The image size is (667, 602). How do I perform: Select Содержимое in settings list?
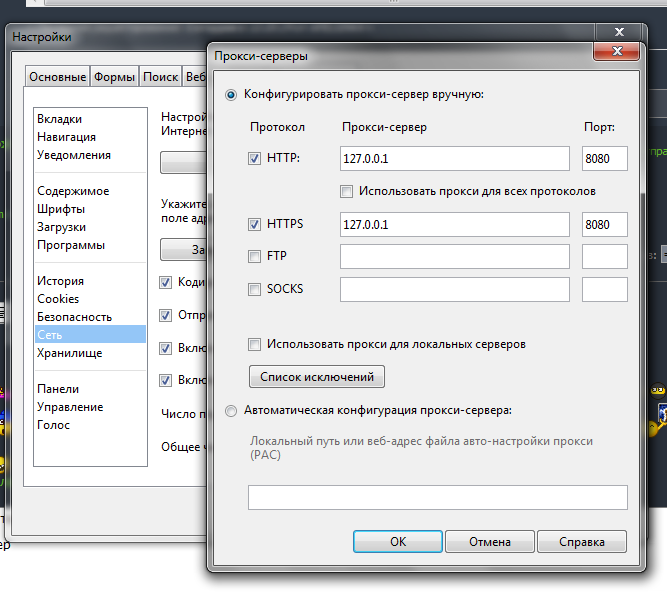click(90, 191)
